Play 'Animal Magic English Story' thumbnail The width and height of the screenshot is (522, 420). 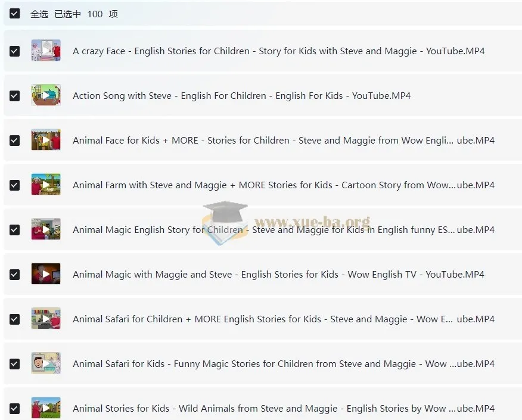click(46, 229)
